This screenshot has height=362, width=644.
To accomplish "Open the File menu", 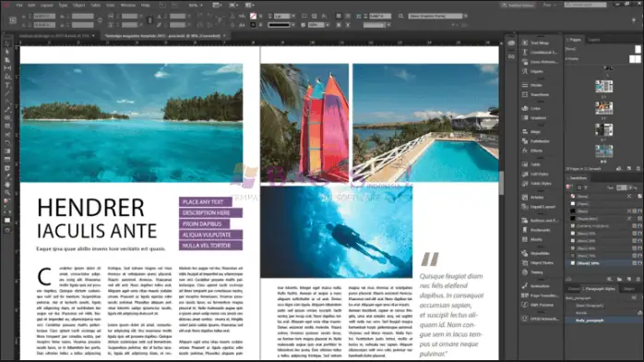I will (18, 6).
